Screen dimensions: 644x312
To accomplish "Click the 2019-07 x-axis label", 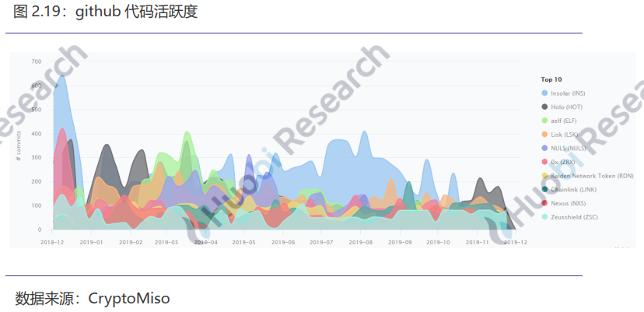I will pos(321,243).
